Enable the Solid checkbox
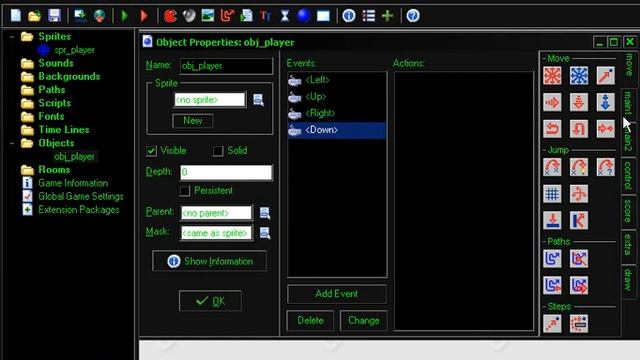 tap(218, 151)
